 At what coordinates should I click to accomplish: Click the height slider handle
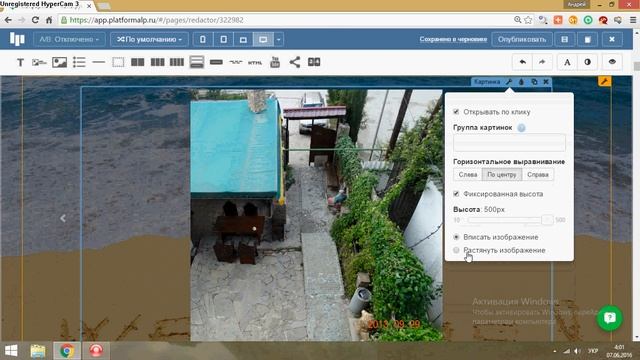pyautogui.click(x=547, y=220)
